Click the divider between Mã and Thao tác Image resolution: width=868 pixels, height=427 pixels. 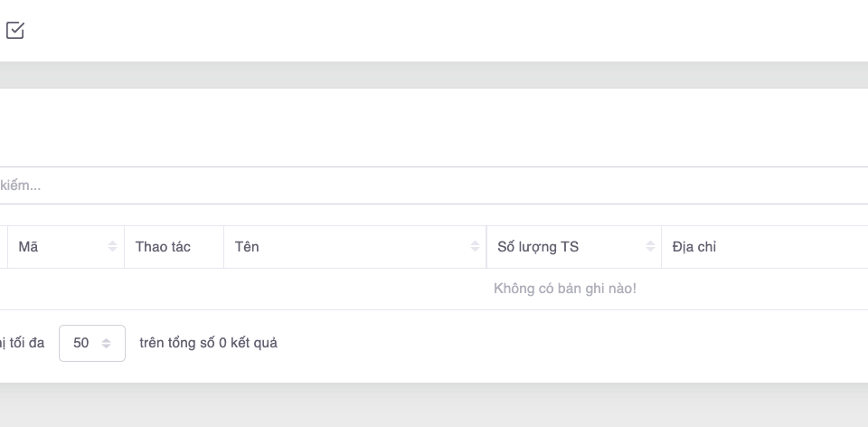(x=124, y=247)
